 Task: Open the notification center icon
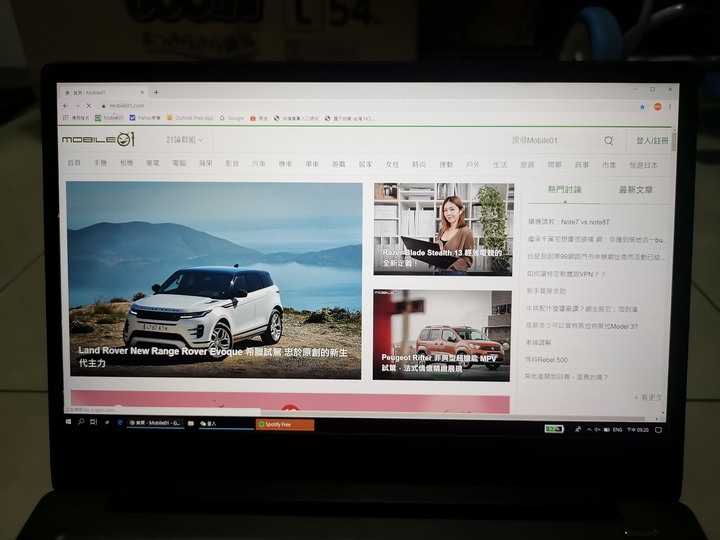[658, 430]
